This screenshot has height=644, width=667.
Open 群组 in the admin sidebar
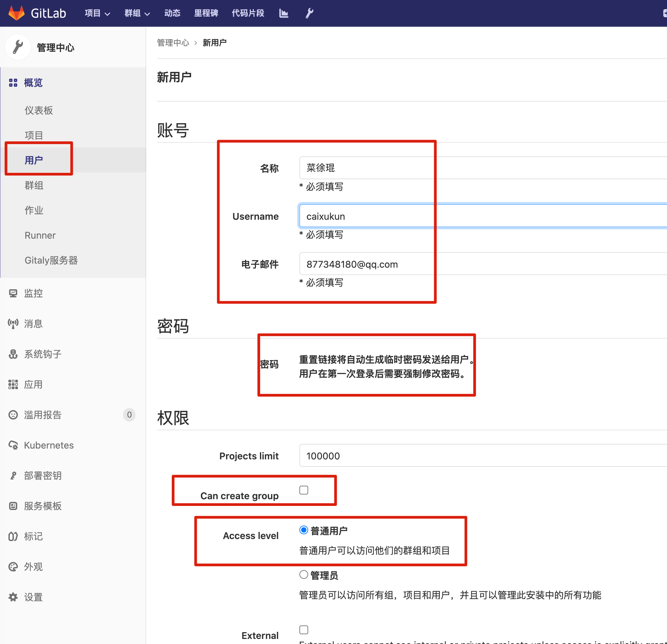point(34,185)
